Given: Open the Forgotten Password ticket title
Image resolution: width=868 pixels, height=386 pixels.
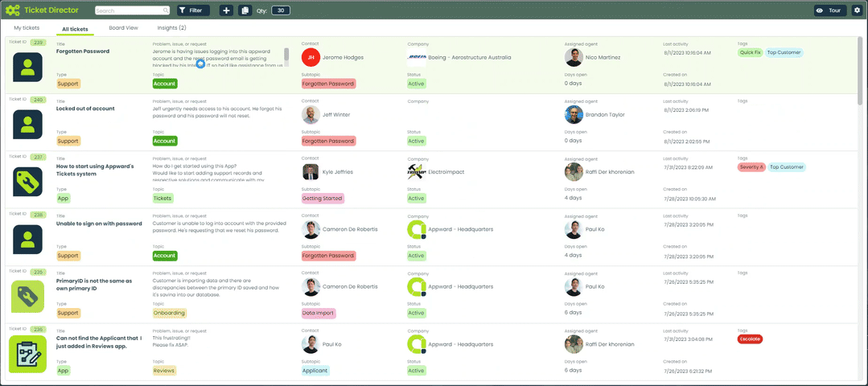Looking at the screenshot, I should (x=83, y=51).
